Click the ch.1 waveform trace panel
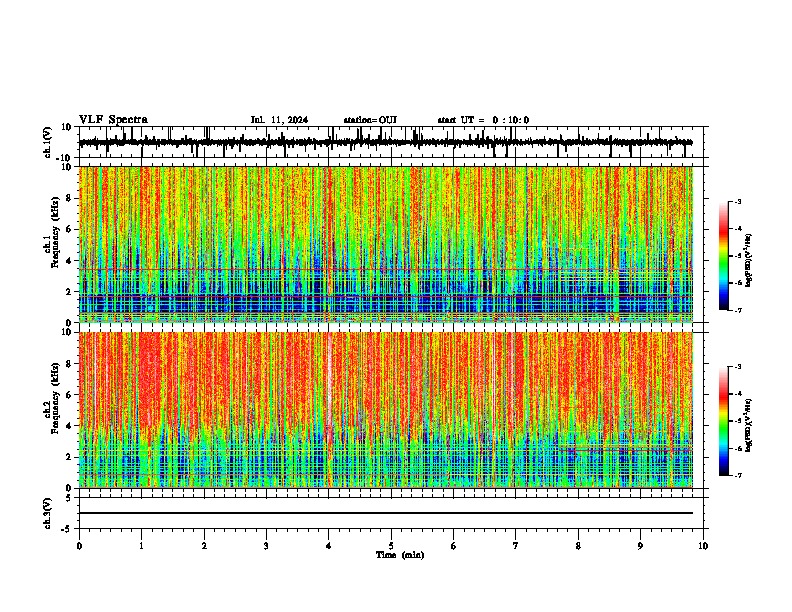The height and width of the screenshot is (612, 792). tap(391, 142)
